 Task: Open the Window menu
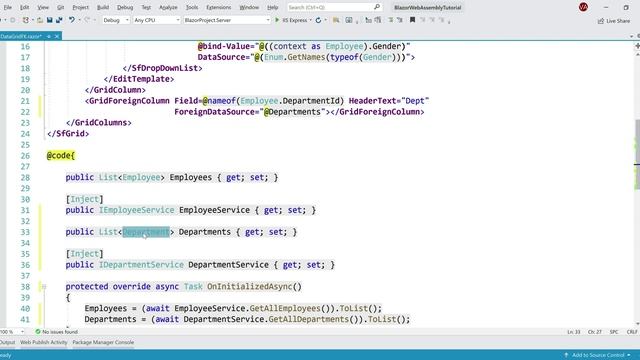[x=249, y=7]
